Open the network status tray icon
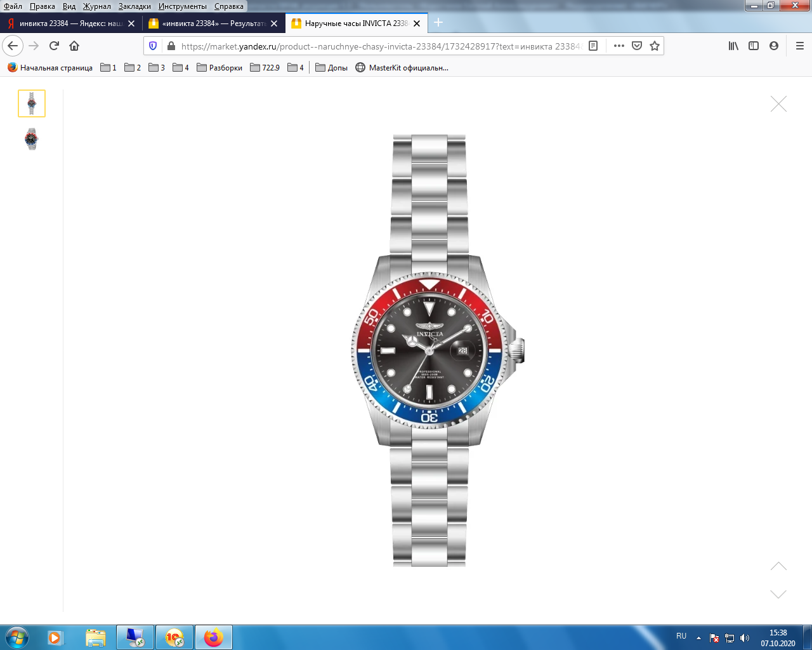Image resolution: width=812 pixels, height=650 pixels. coord(730,638)
